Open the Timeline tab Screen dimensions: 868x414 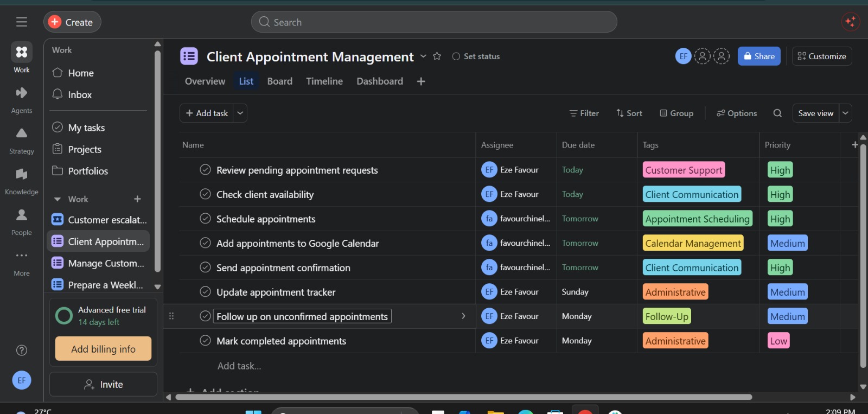324,81
